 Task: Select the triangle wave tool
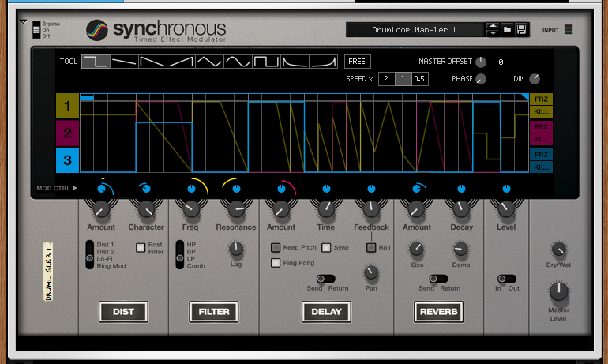tap(209, 62)
